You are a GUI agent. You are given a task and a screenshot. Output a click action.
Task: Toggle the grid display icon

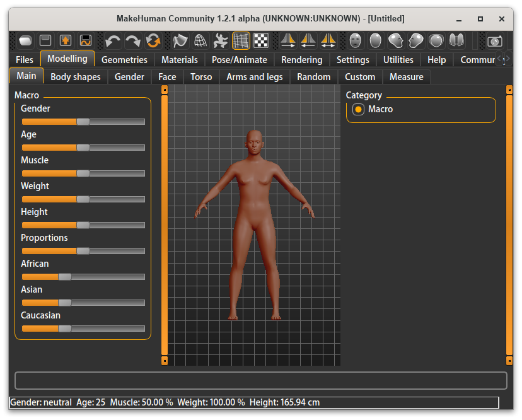tap(241, 41)
